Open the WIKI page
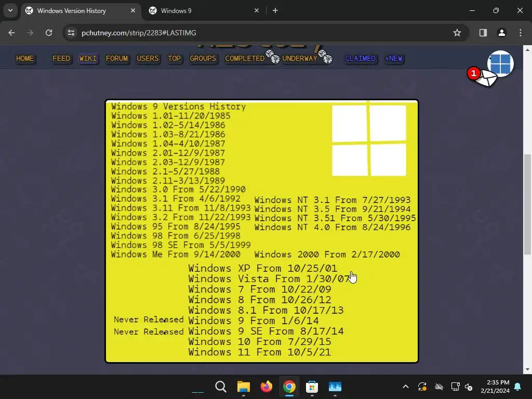The image size is (532, 399). (x=88, y=59)
